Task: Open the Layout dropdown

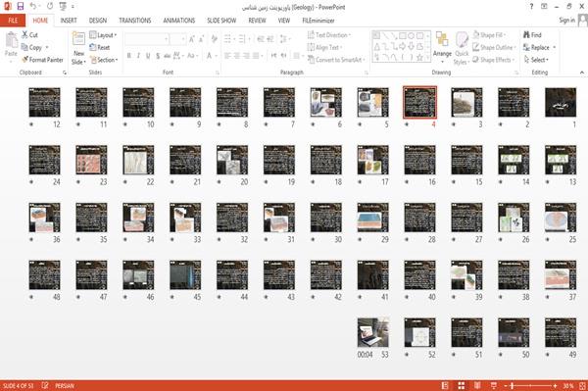Action: pos(103,35)
